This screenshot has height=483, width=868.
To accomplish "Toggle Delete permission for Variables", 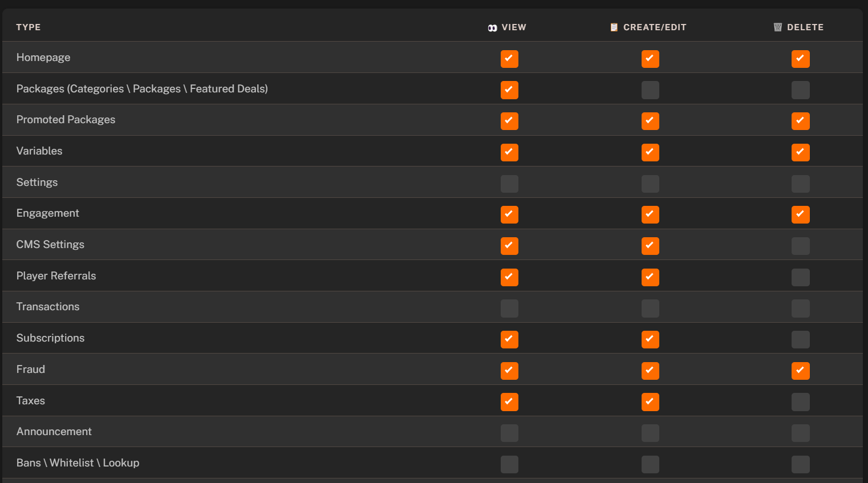I will tap(801, 152).
